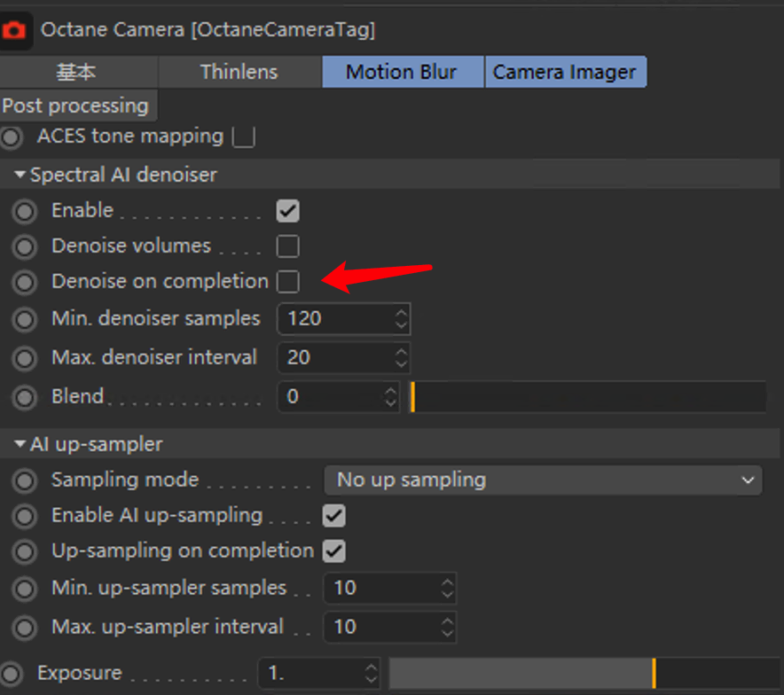Click the Max. denoiser interval stepper arrows
The width and height of the screenshot is (784, 695).
tap(401, 358)
